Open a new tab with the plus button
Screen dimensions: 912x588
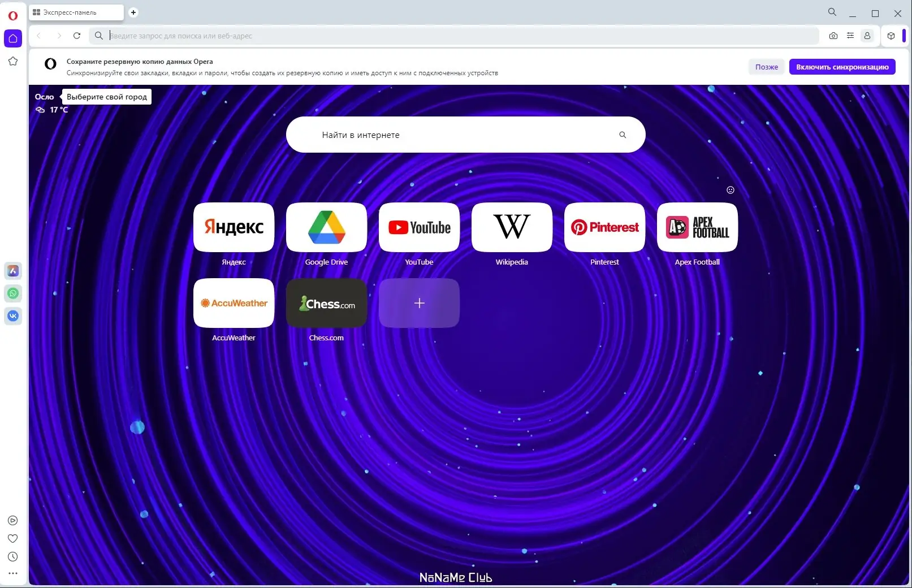click(133, 12)
